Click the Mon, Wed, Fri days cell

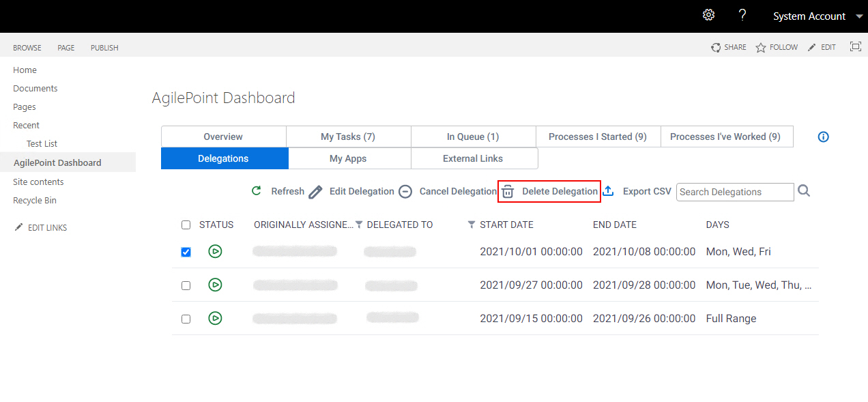(738, 251)
